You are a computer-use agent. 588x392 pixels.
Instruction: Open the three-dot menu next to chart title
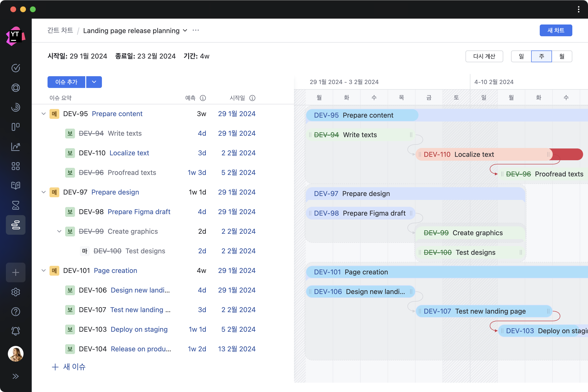click(x=196, y=30)
